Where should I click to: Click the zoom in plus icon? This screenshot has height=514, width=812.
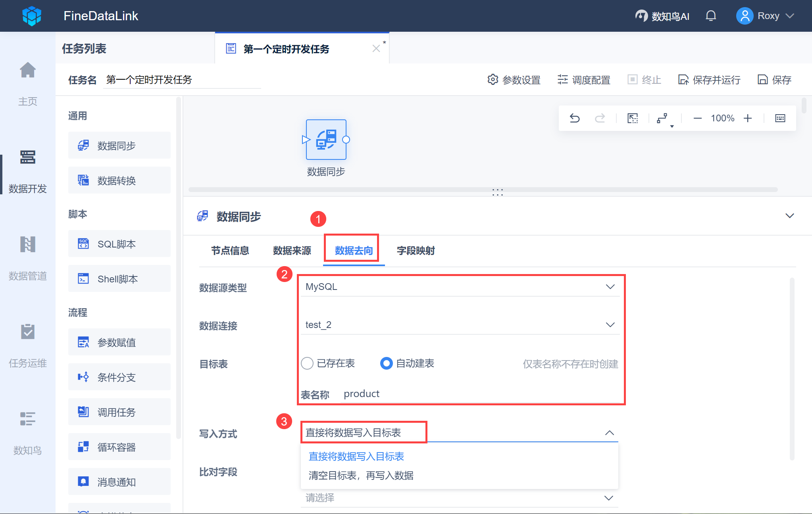click(x=748, y=118)
